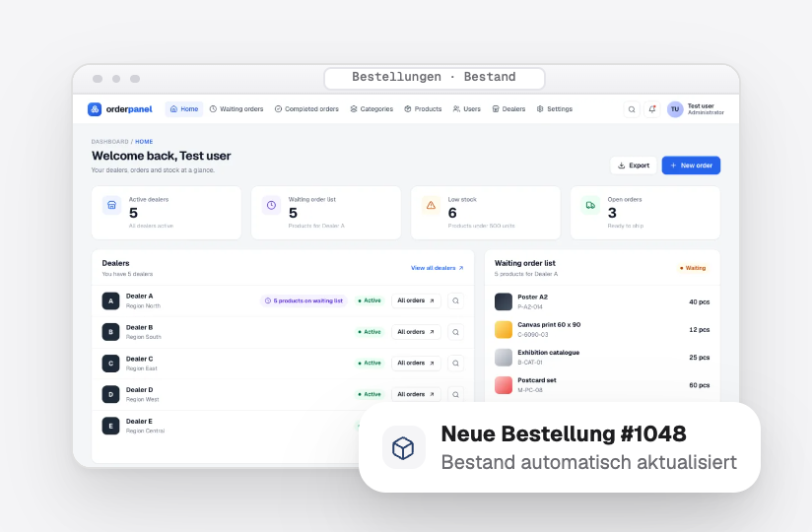This screenshot has width=812, height=532.
Task: Click the Waiting status badge
Action: (693, 268)
